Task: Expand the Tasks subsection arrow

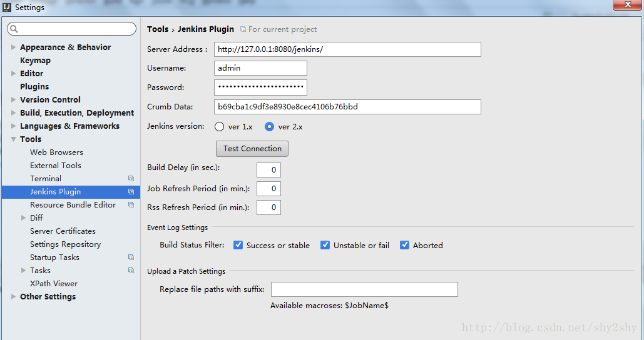Action: 23,270
